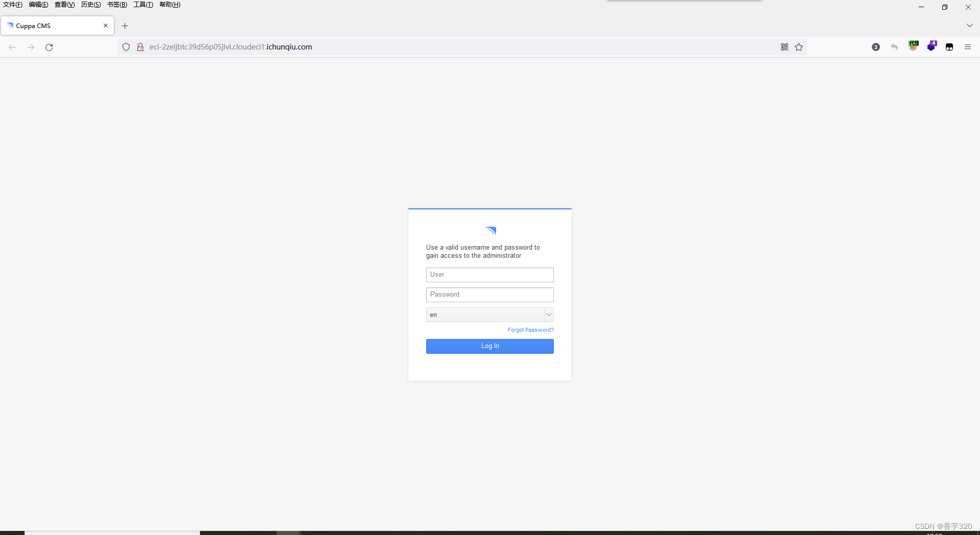Open the green monkey extension icon
This screenshot has height=535, width=980.
coord(913,46)
